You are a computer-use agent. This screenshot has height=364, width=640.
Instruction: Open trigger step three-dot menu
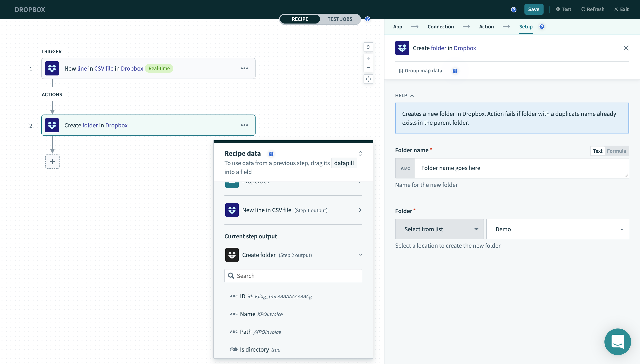[x=244, y=68]
